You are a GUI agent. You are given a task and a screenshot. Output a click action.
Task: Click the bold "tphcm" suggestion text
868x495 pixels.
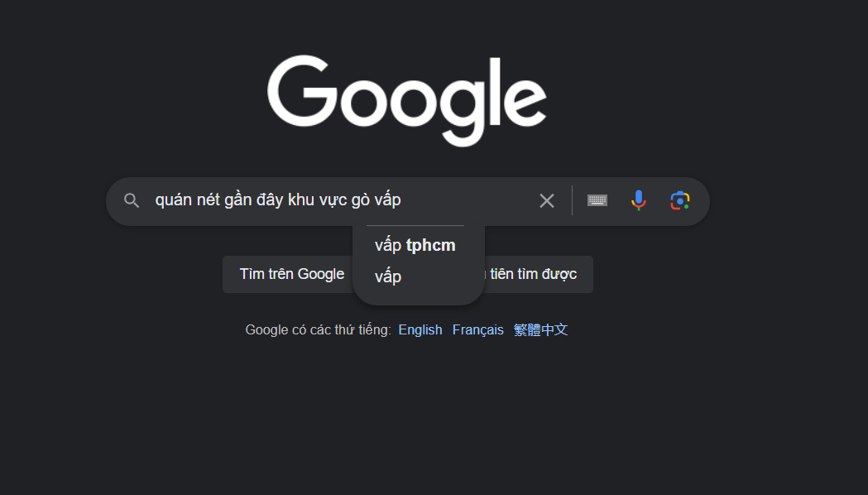[x=430, y=245]
